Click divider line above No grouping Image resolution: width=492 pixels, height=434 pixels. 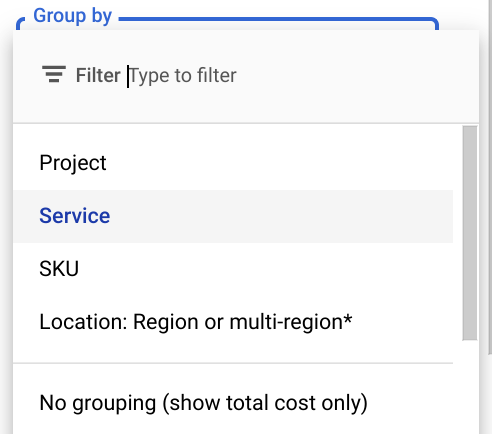233,363
